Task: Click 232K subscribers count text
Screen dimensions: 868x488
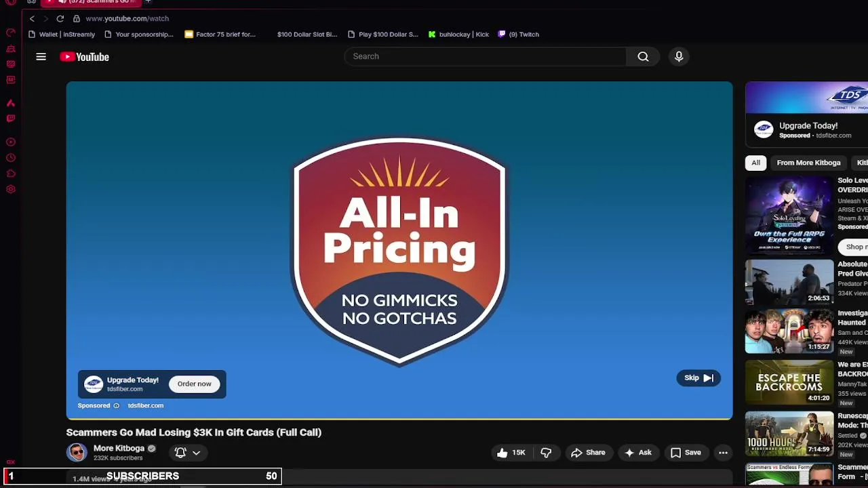Action: (118, 458)
